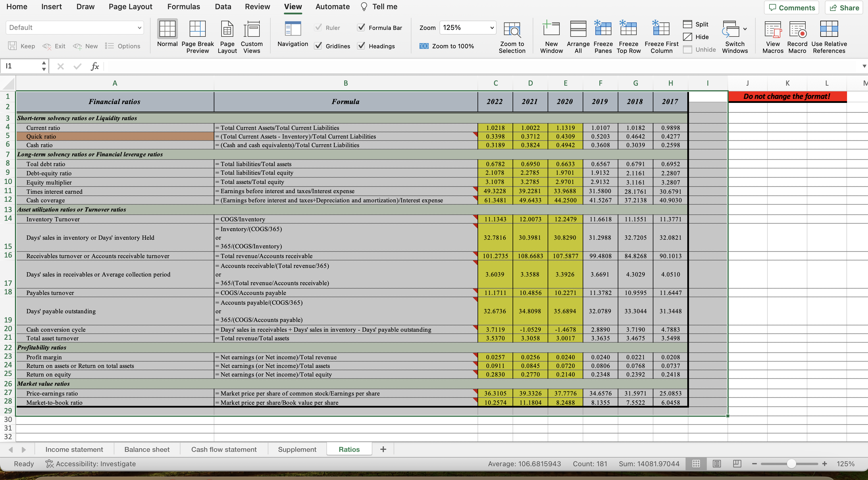Switch to the Income statement sheet

pos(74,449)
